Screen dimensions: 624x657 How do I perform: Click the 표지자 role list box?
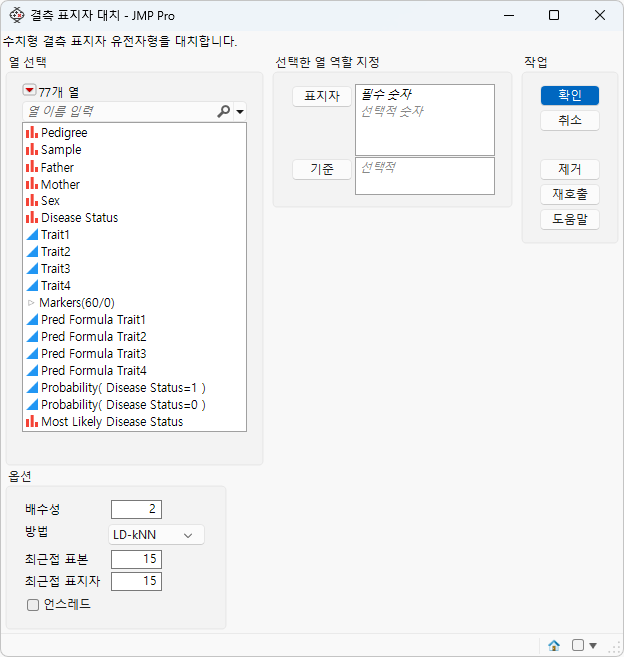tap(425, 120)
